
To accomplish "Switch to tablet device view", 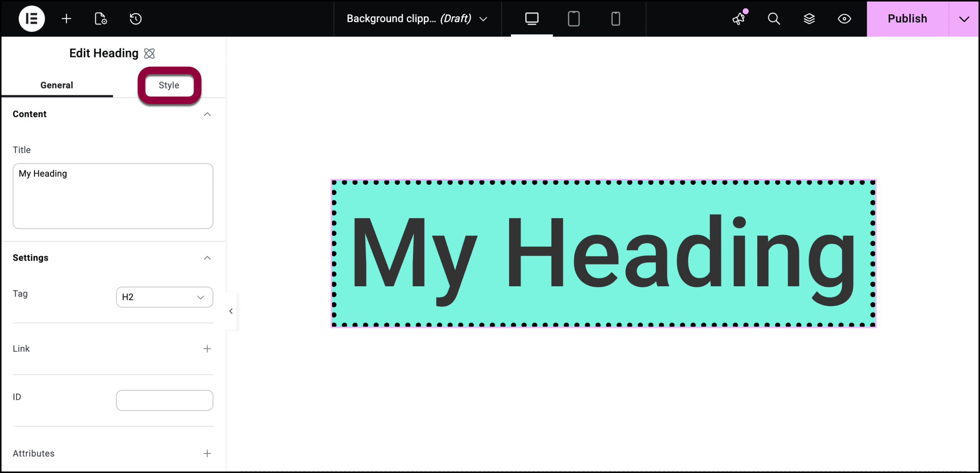I will pos(573,19).
